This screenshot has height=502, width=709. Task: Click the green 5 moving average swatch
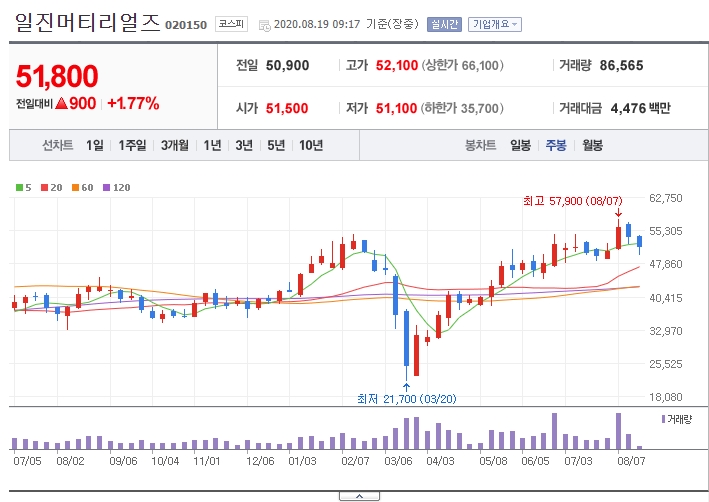pos(19,187)
